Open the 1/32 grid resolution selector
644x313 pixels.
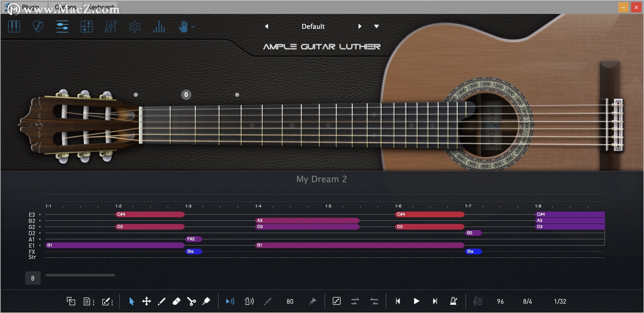[560, 301]
